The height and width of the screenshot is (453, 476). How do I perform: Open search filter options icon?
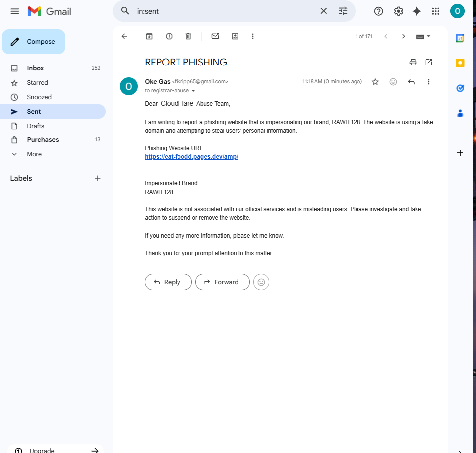pos(343,11)
